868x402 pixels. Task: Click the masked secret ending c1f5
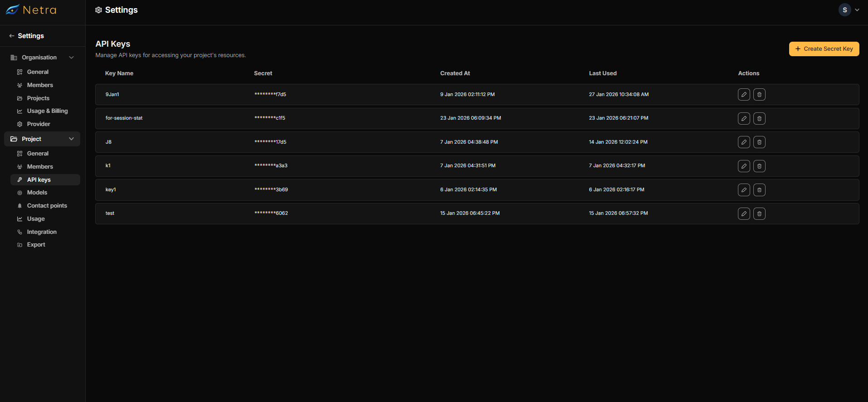tap(270, 118)
